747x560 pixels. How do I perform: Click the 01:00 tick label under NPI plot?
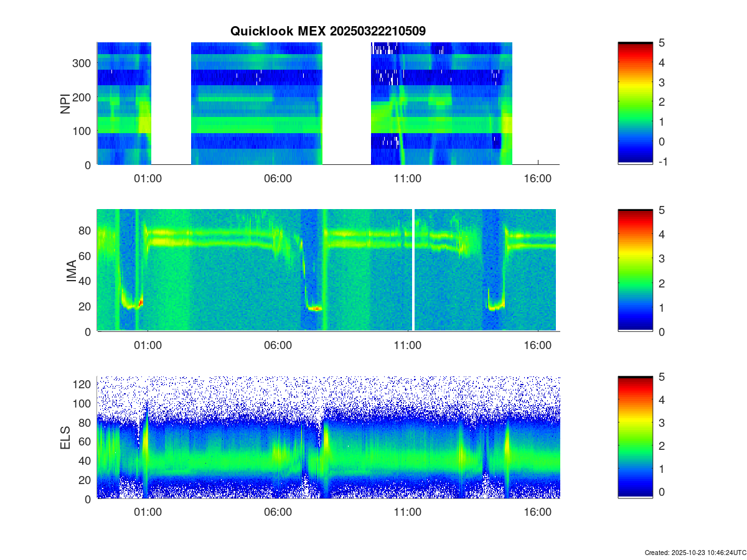click(148, 178)
